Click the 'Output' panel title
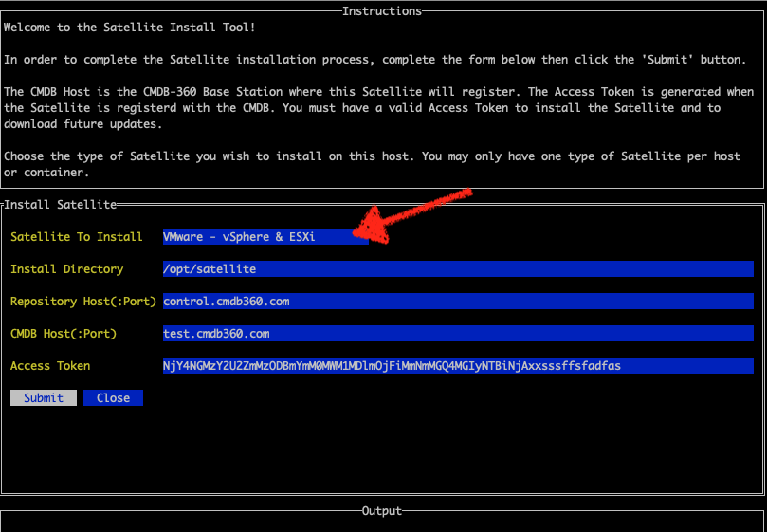The height and width of the screenshot is (532, 767). (382, 511)
